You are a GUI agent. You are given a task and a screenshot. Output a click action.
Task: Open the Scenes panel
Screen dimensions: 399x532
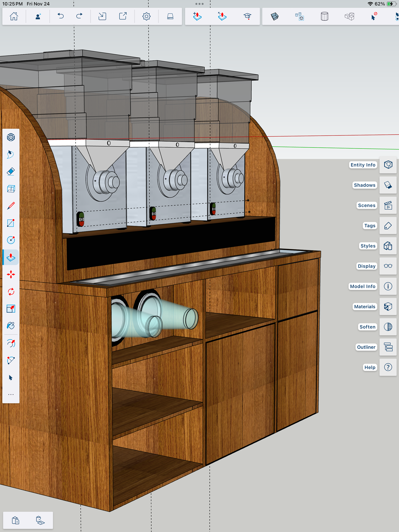(x=388, y=205)
